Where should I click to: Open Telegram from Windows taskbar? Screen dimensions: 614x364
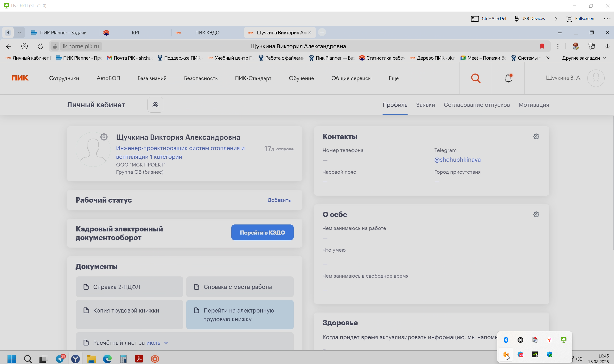[60, 359]
